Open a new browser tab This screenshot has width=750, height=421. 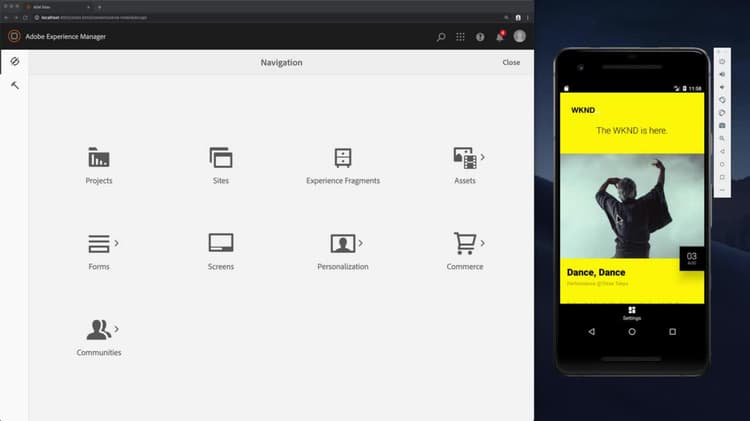tap(99, 7)
